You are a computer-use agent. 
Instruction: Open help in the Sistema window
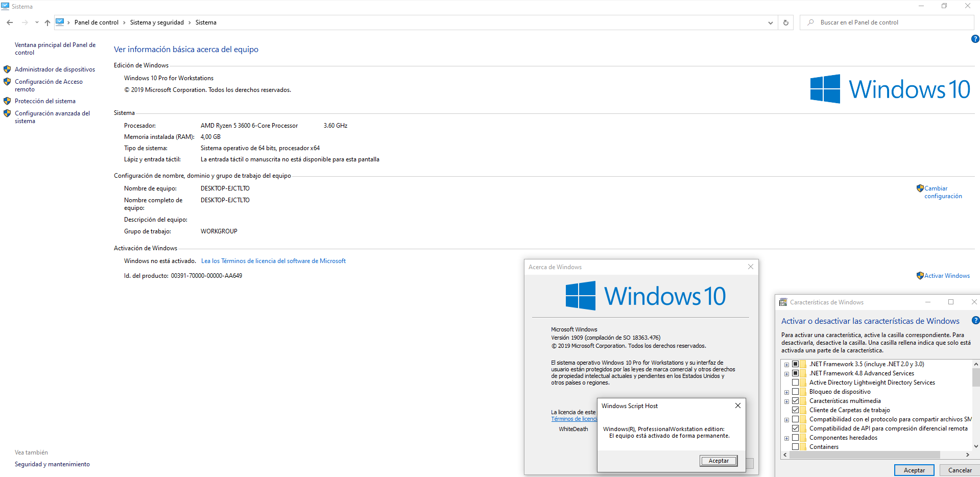point(975,39)
